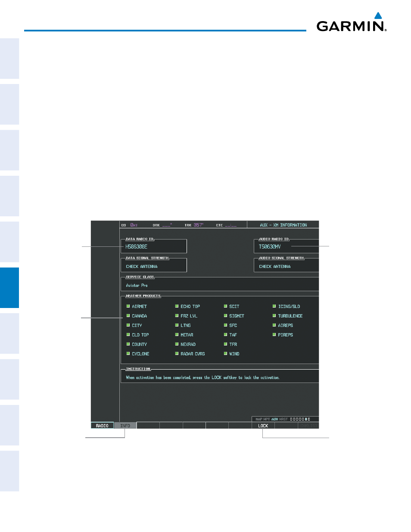The image size is (411, 532).
Task: Click the SIGMET weather product
Action: coord(234,316)
